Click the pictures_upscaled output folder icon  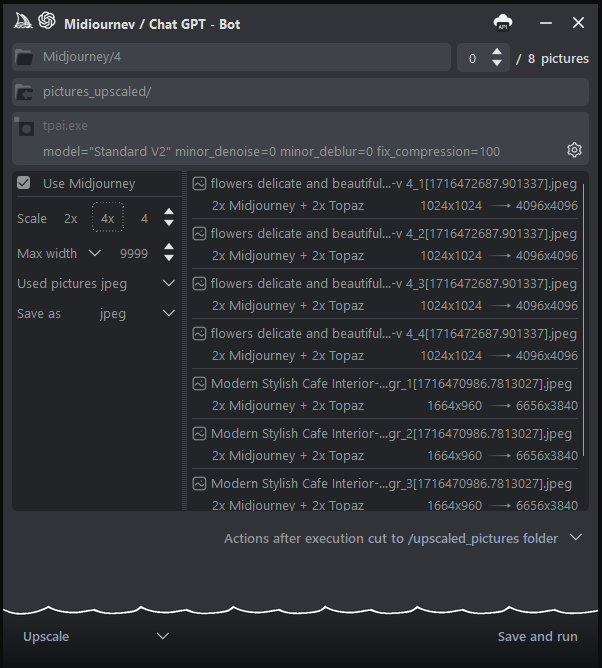click(25, 93)
